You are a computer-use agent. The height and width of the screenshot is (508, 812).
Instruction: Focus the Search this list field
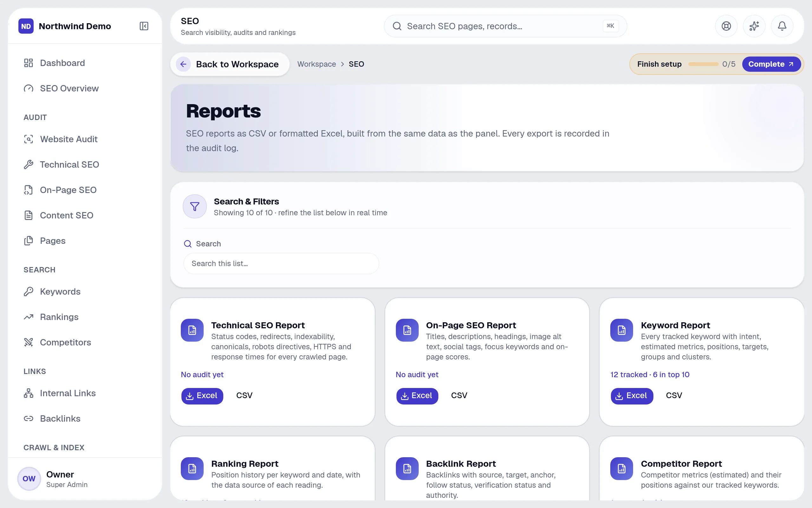point(281,264)
